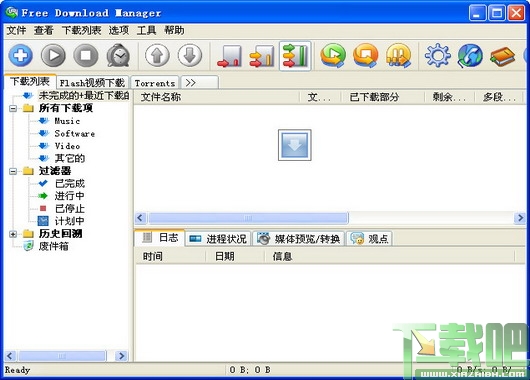Viewport: 530px width, 380px height.
Task: Collapse the 所有下载项 folder node
Action: pos(13,109)
